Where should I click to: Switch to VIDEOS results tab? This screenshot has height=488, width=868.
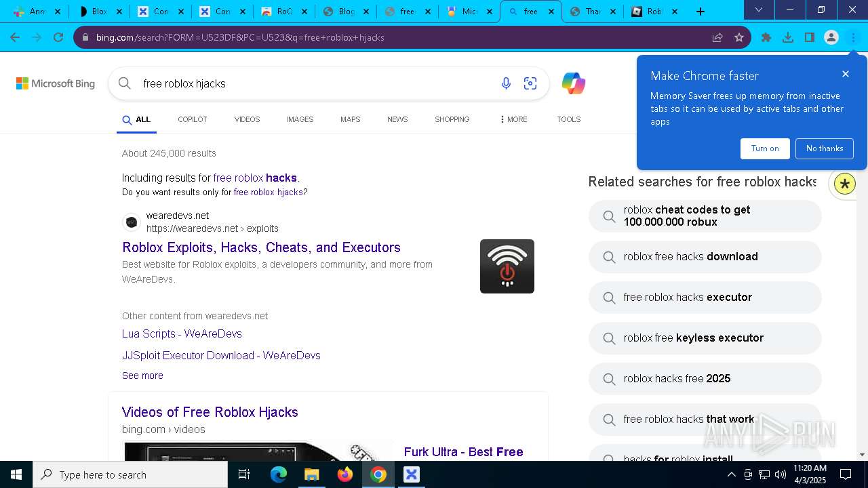pos(247,119)
